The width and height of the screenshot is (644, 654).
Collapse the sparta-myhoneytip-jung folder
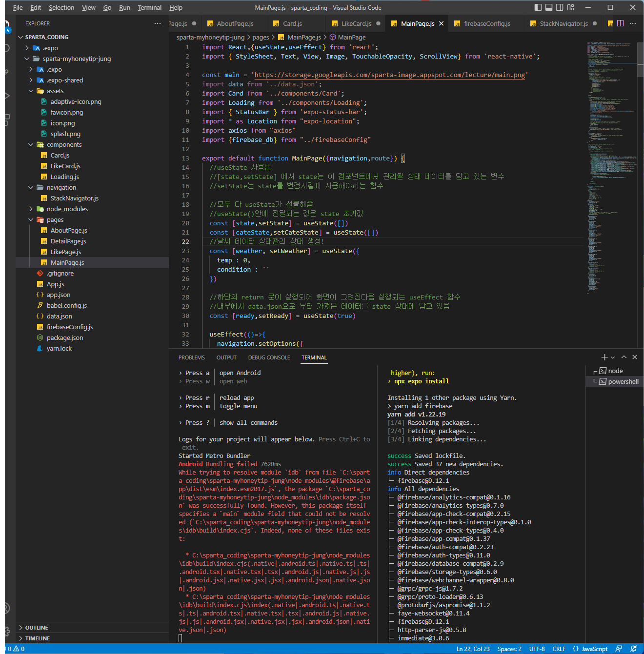[x=77, y=59]
